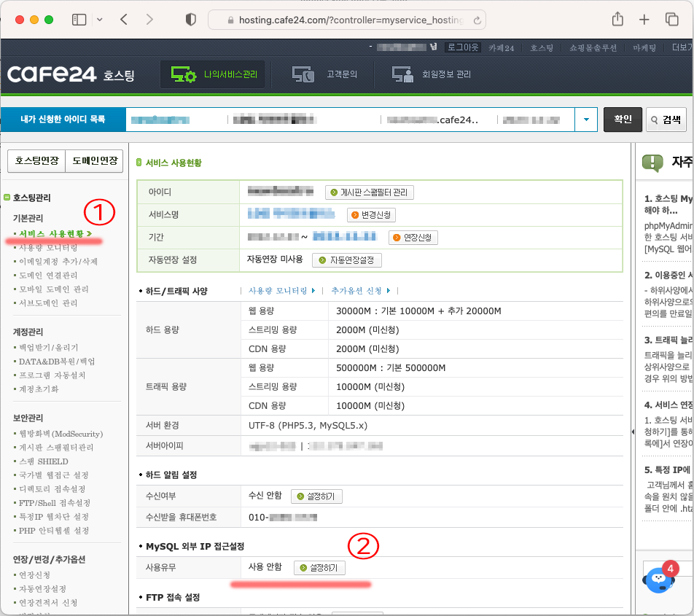Select 서비스 사용현황 in sidebar
The image size is (694, 616).
tap(52, 234)
